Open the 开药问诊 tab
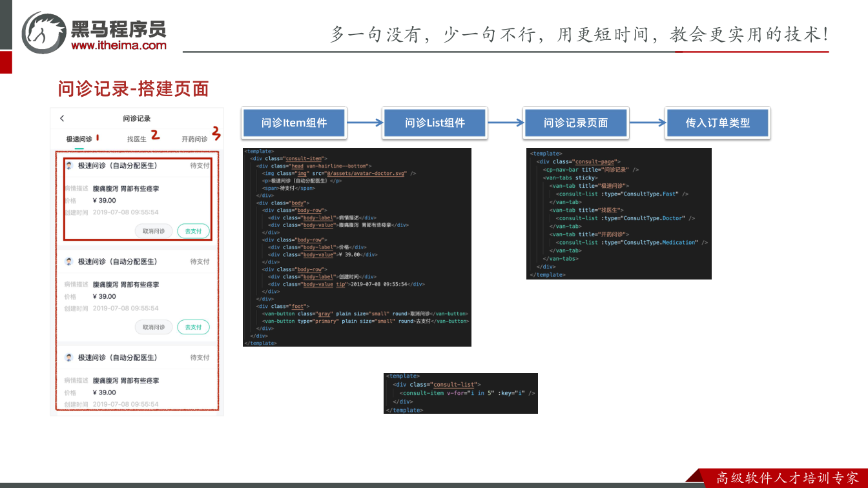Viewport: 868px width, 488px height. click(194, 139)
